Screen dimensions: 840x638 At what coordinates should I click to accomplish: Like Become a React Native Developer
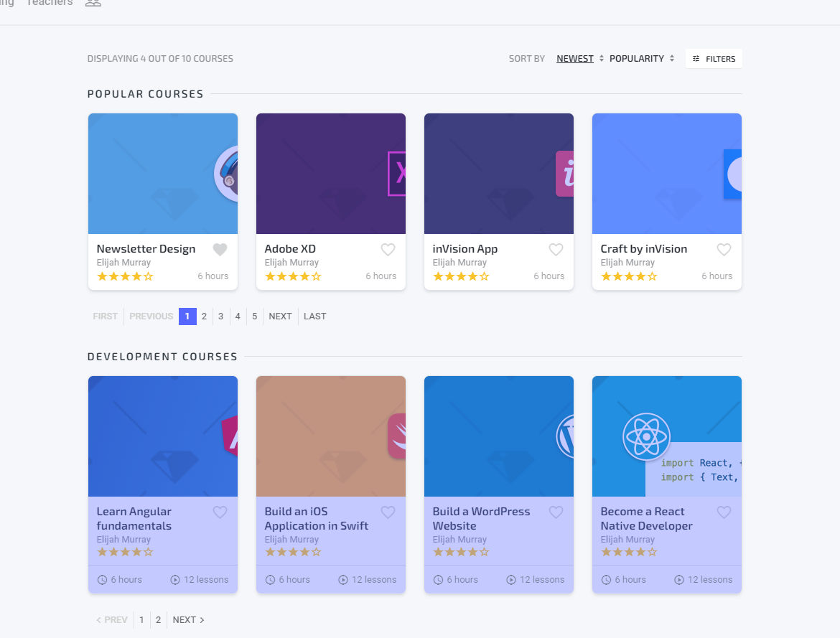tap(724, 512)
